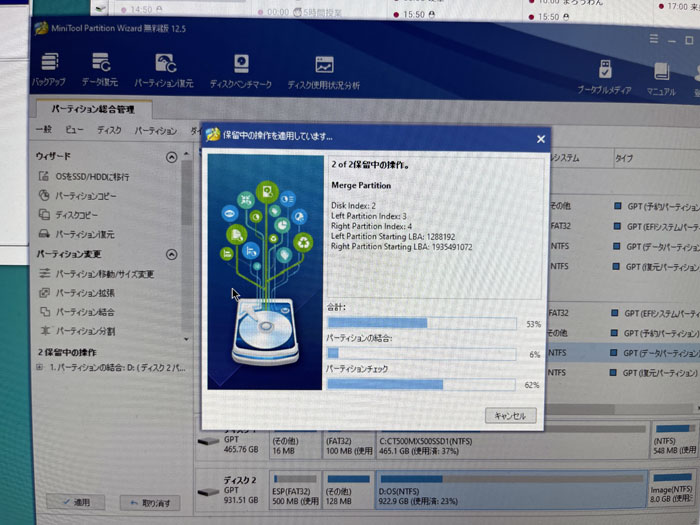Click the Merge Partition heading
The width and height of the screenshot is (700, 525).
361,185
